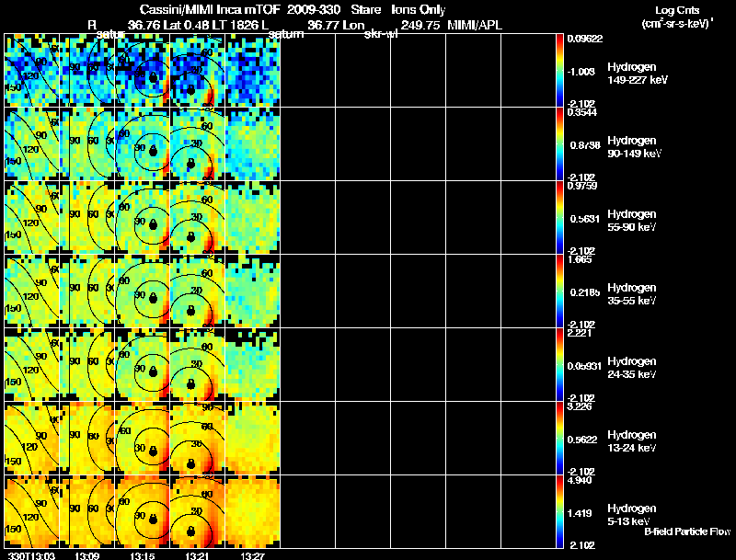Click the '13:09' time label

[x=86, y=555]
